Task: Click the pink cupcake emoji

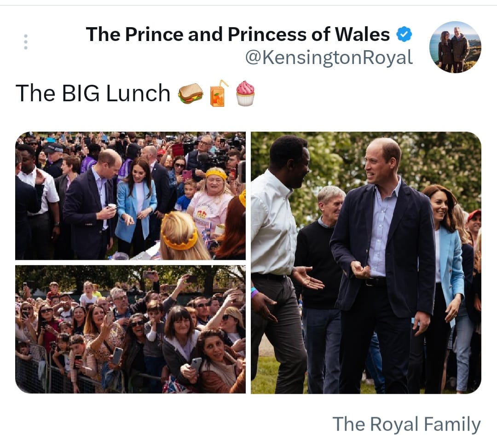Action: [245, 93]
